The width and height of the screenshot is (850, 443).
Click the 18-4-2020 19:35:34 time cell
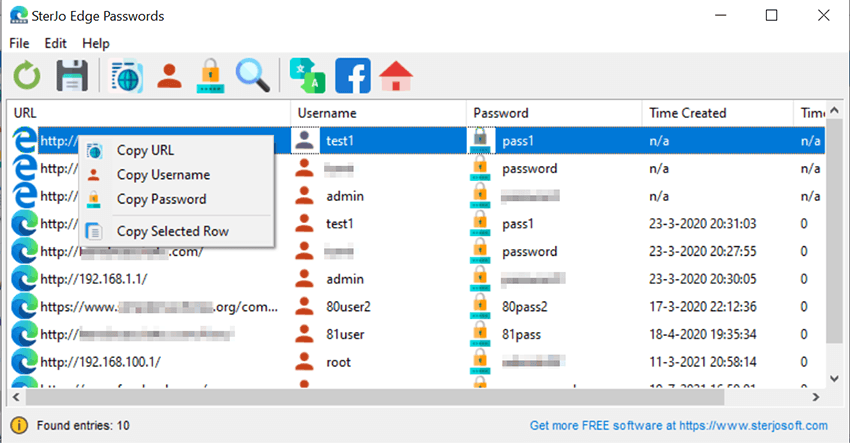click(703, 334)
